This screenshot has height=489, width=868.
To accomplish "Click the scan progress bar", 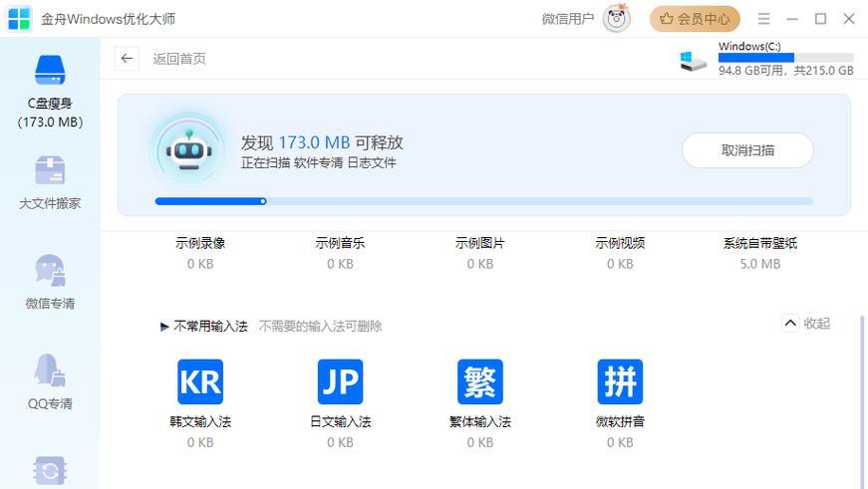I will click(x=483, y=201).
